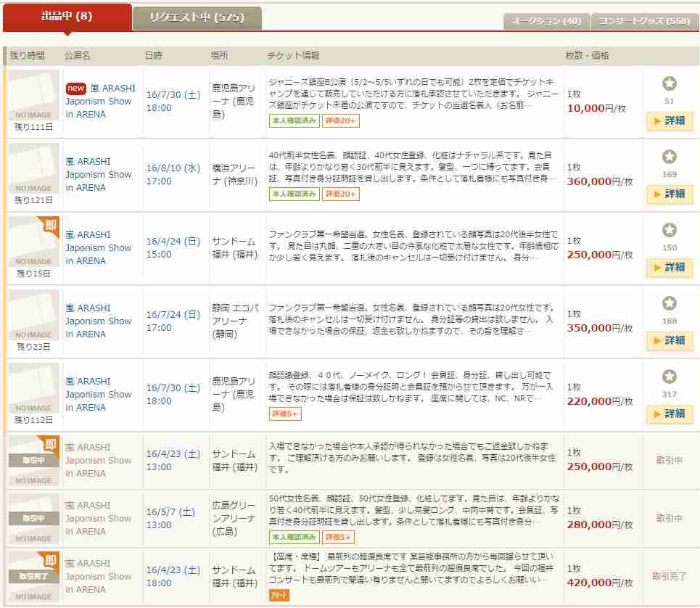Open the コンサートグッズ (568) tab

pos(645,21)
